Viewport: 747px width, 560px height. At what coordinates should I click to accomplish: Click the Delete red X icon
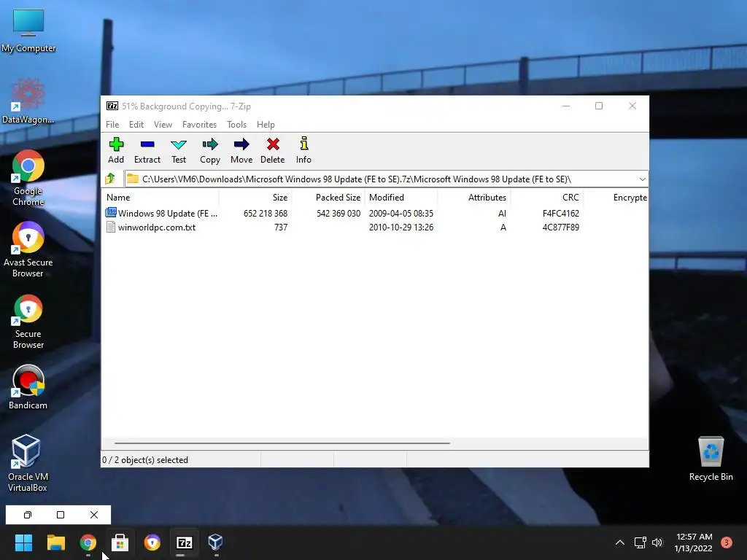point(273,144)
